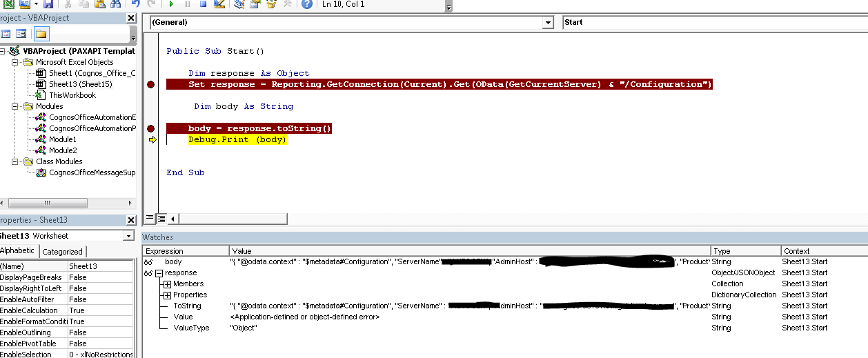Click the Break pause icon
The height and width of the screenshot is (358, 868).
(x=187, y=3)
